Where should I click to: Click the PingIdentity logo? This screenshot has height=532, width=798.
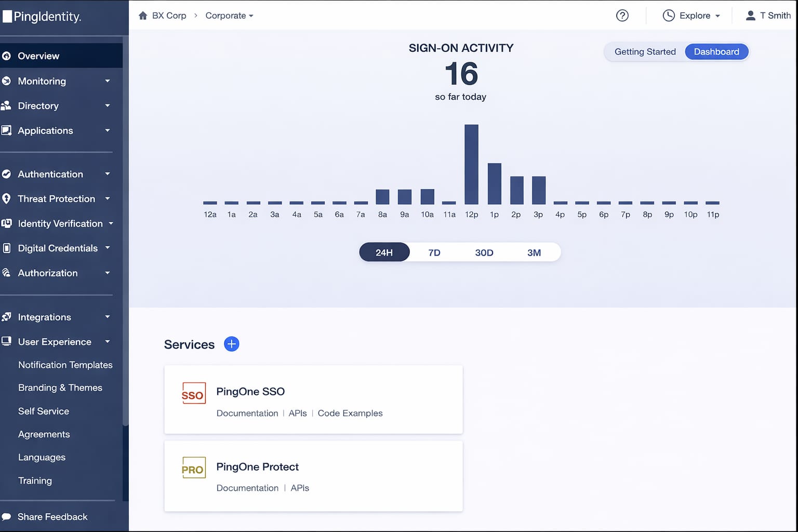pyautogui.click(x=42, y=17)
